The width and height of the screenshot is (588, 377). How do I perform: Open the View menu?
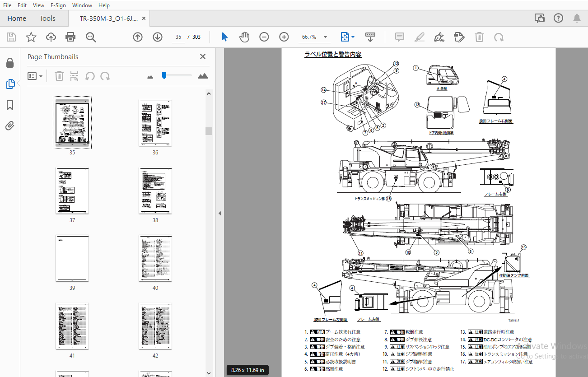point(39,5)
